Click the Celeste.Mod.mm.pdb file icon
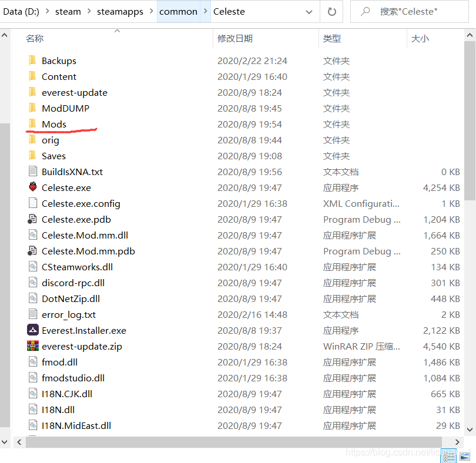The width and height of the screenshot is (476, 463). [32, 250]
